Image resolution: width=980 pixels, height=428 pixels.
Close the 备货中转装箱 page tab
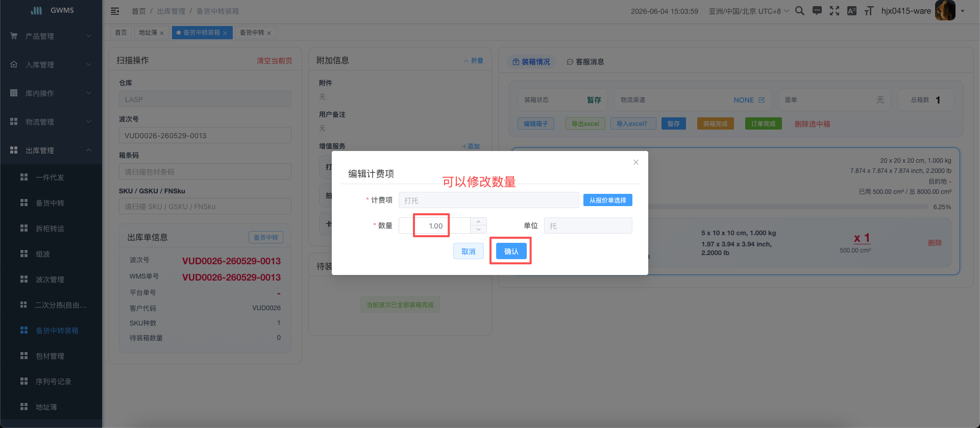(225, 33)
